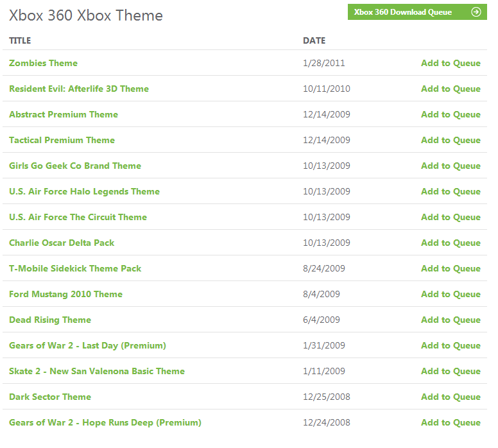This screenshot has height=448, width=498.
Task: Click the date 6/4/2009
Action: 322,320
